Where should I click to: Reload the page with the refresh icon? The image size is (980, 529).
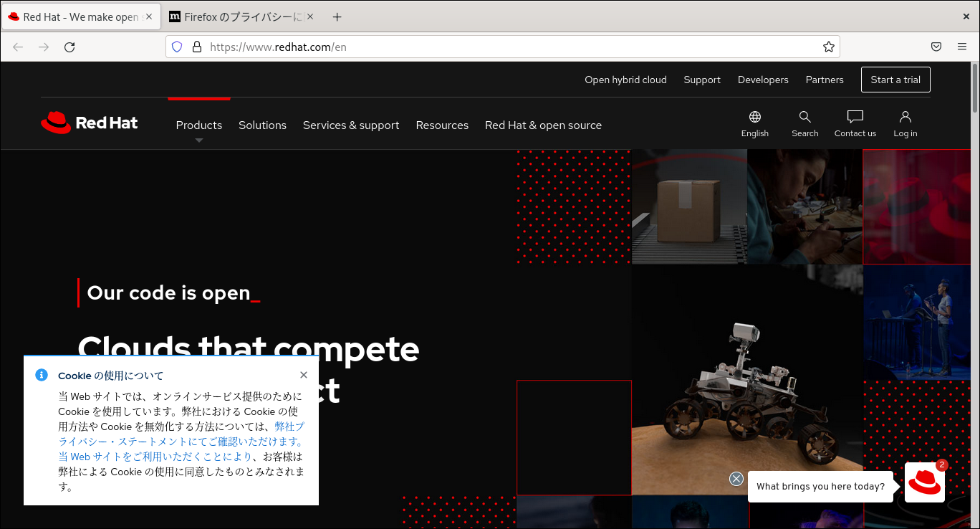69,47
